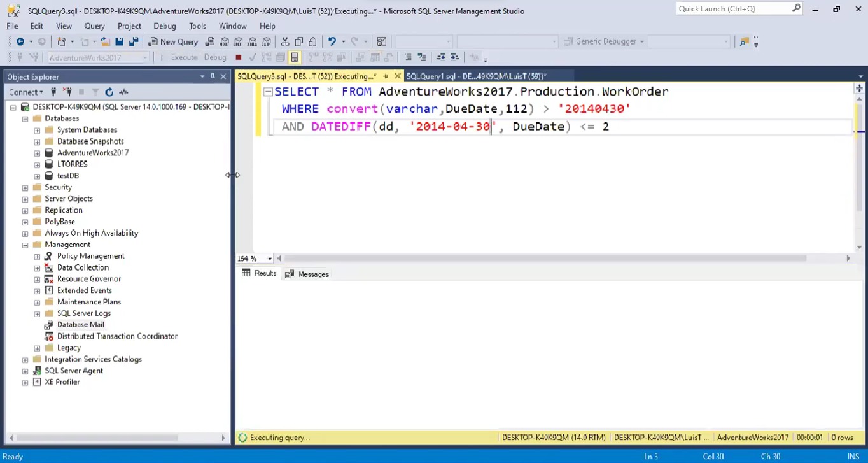Open a new DAX query
The width and height of the screenshot is (868, 463).
pyautogui.click(x=266, y=41)
